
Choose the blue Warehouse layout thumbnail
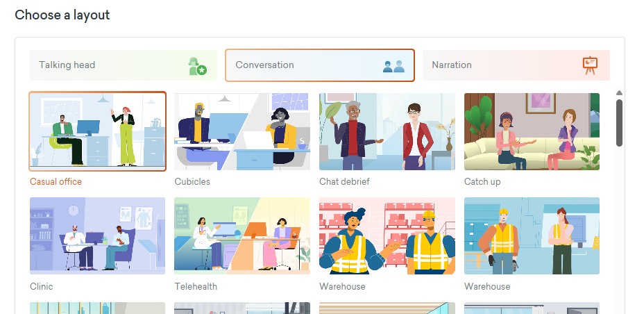coord(532,236)
